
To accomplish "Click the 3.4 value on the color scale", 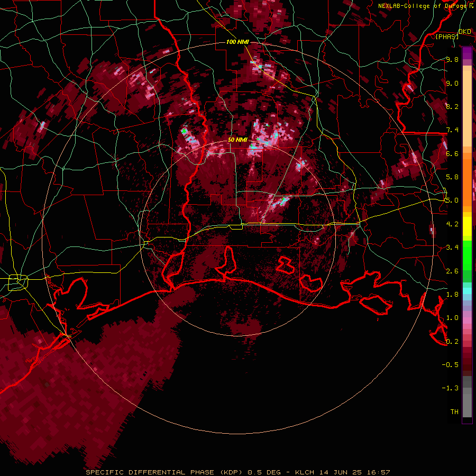I will (x=452, y=248).
